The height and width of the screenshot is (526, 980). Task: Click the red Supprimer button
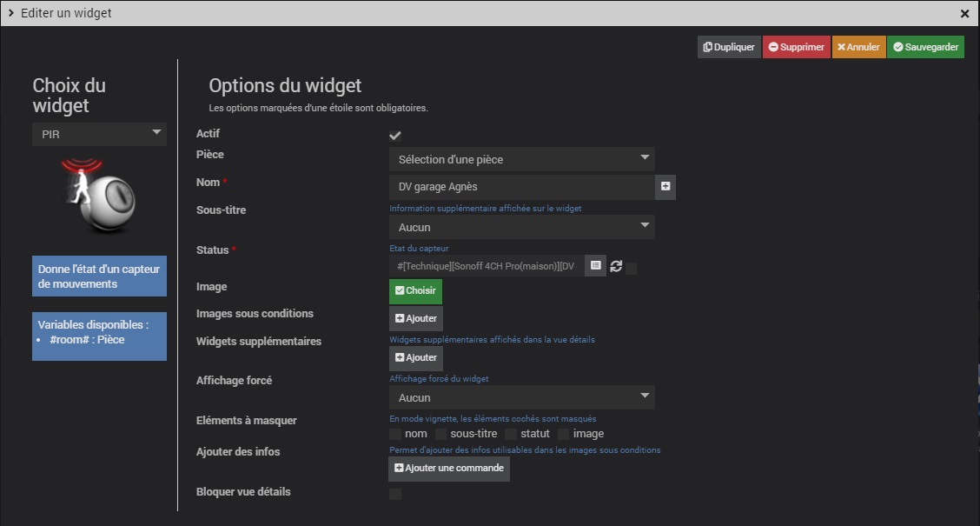point(796,47)
